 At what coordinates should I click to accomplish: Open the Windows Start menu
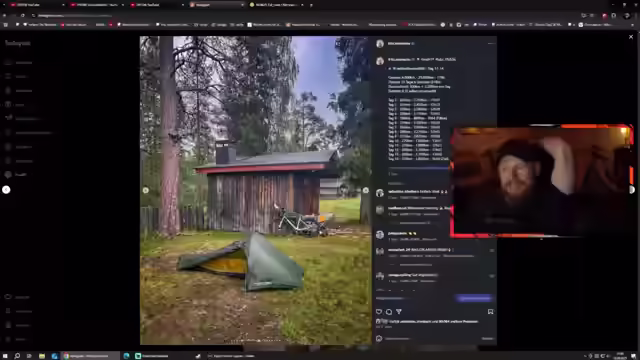5,356
